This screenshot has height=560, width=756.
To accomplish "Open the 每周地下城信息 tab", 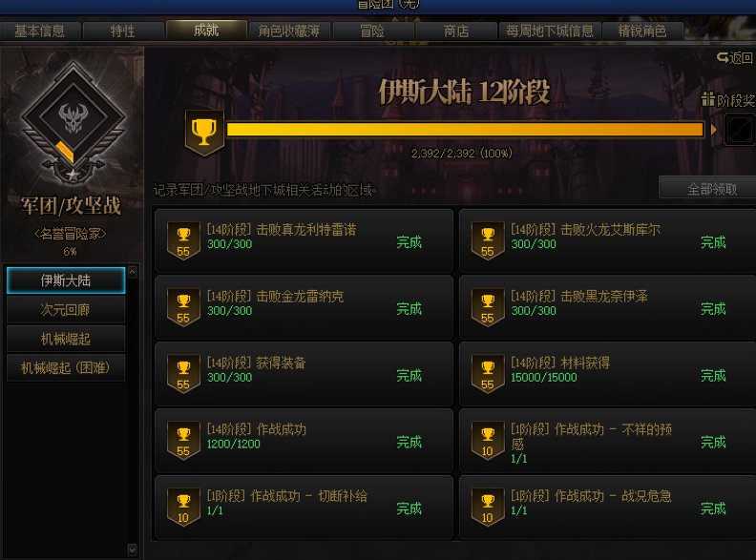I will (x=550, y=31).
